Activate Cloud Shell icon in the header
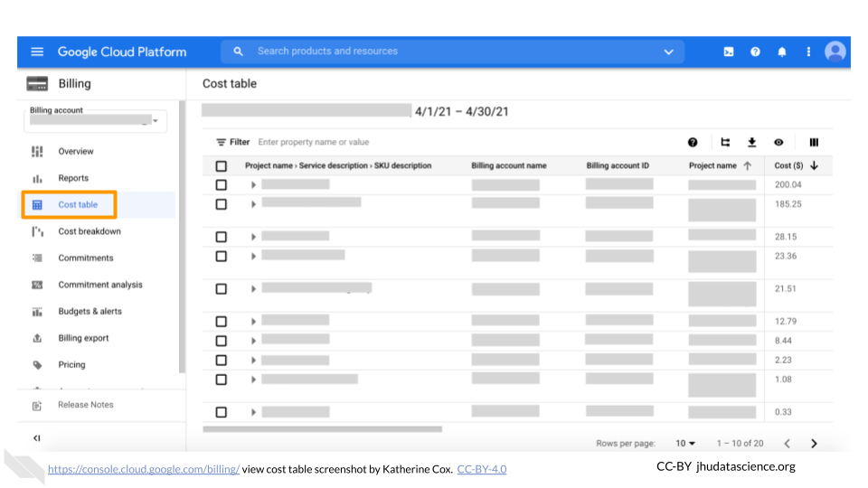The height and width of the screenshot is (488, 868). [x=729, y=52]
